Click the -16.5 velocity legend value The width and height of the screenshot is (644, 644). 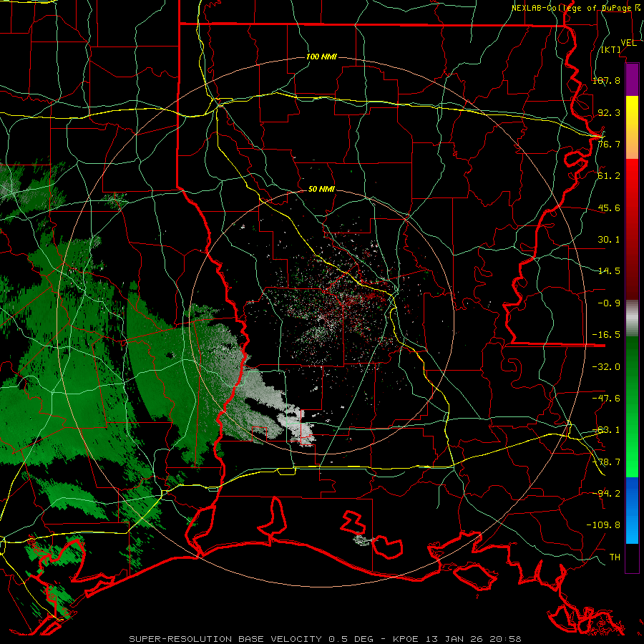(x=606, y=335)
